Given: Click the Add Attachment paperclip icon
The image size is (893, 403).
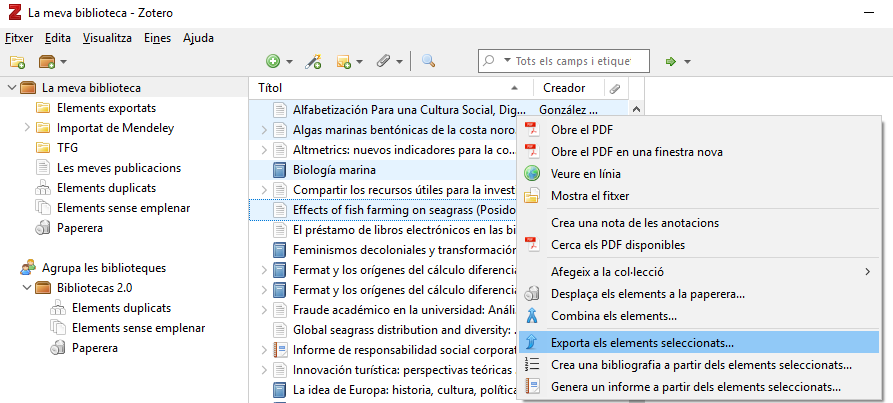Looking at the screenshot, I should coord(383,61).
